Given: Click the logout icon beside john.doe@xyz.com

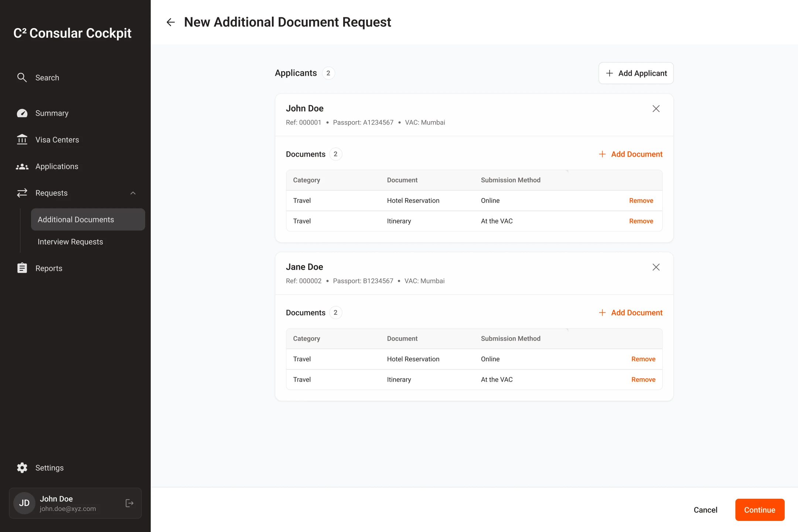Looking at the screenshot, I should point(130,503).
